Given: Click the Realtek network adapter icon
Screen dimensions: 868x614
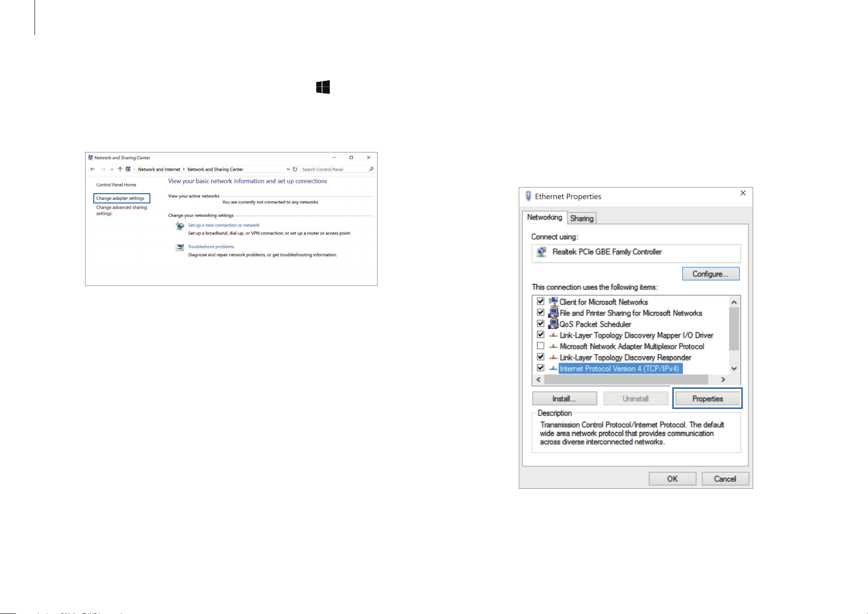Looking at the screenshot, I should (541, 252).
